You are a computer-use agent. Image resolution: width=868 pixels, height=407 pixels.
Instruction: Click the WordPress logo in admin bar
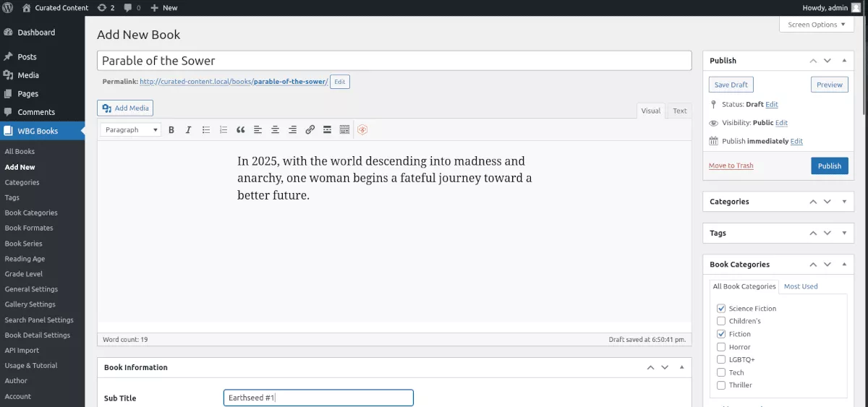point(7,7)
